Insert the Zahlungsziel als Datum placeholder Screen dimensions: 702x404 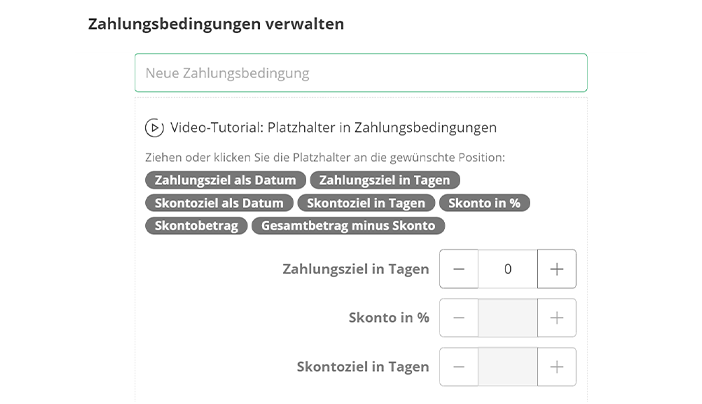coord(225,180)
